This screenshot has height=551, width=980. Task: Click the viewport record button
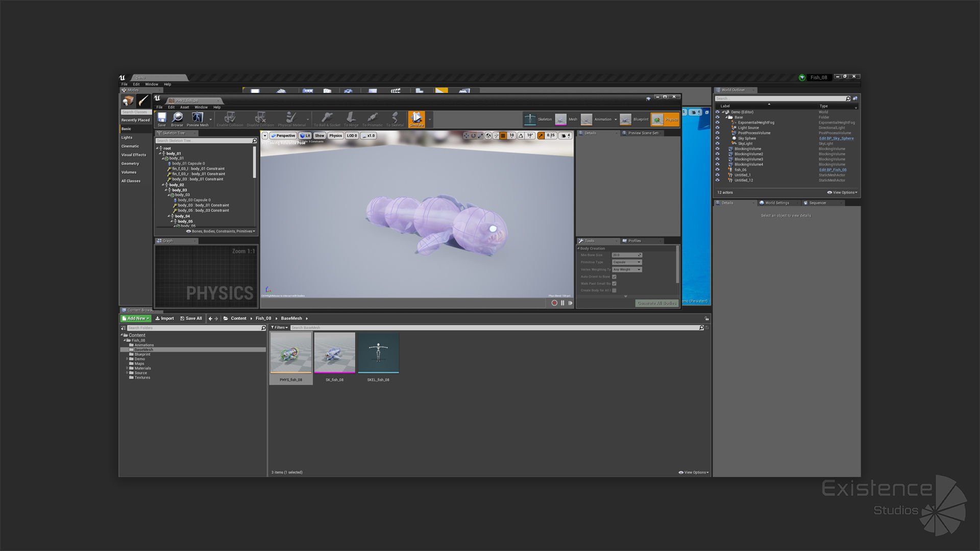pyautogui.click(x=554, y=303)
